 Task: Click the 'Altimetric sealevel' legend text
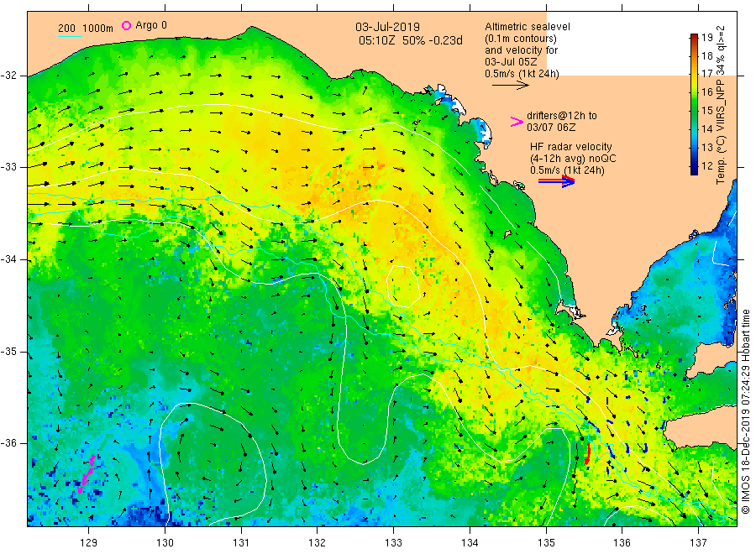point(528,27)
